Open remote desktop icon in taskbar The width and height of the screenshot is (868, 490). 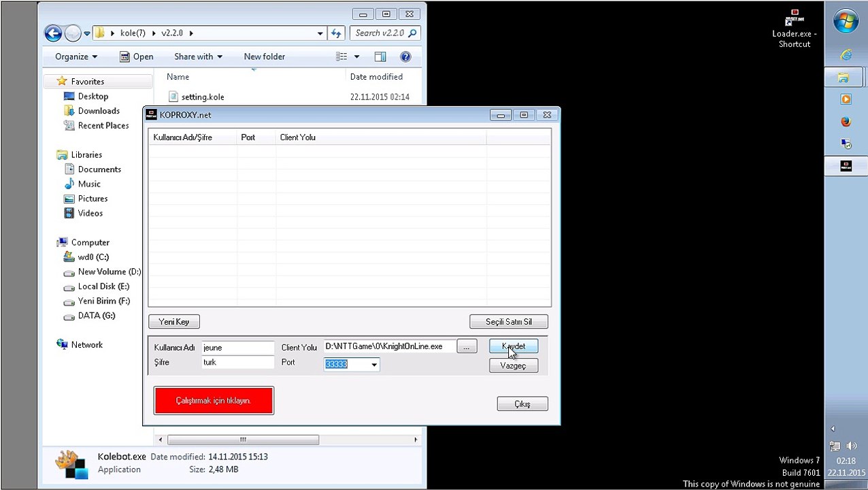coord(846,144)
